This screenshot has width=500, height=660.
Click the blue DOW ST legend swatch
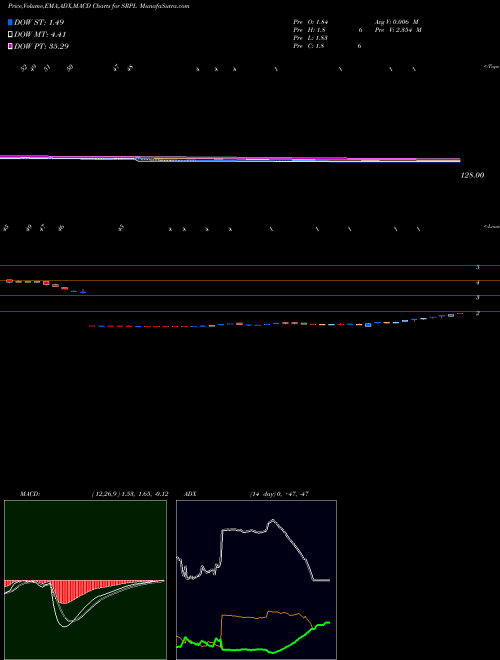[x=10, y=22]
